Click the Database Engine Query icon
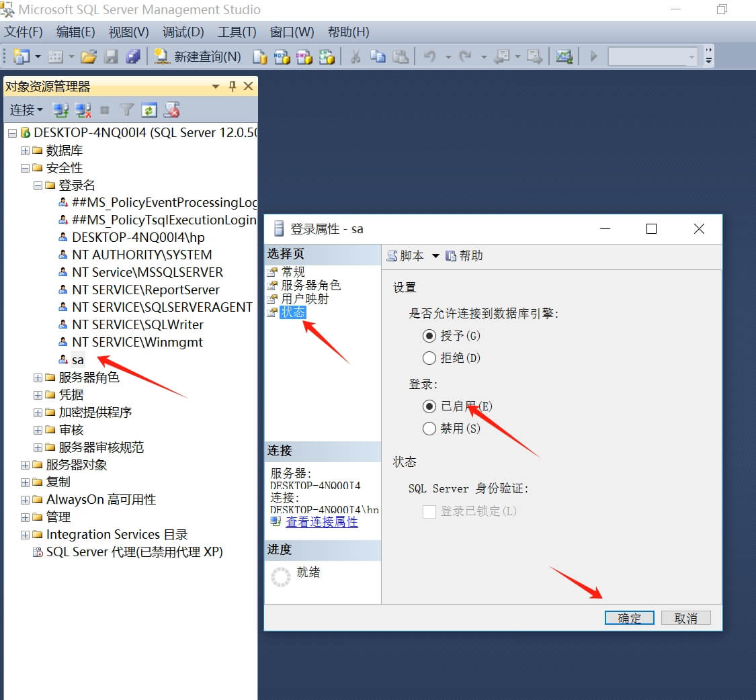756x700 pixels. (260, 57)
